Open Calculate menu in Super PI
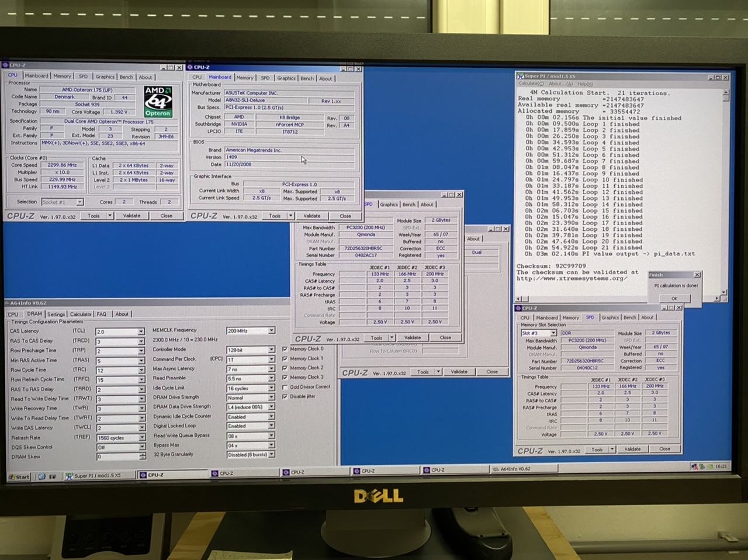Image resolution: width=748 pixels, height=560 pixels. pos(532,84)
